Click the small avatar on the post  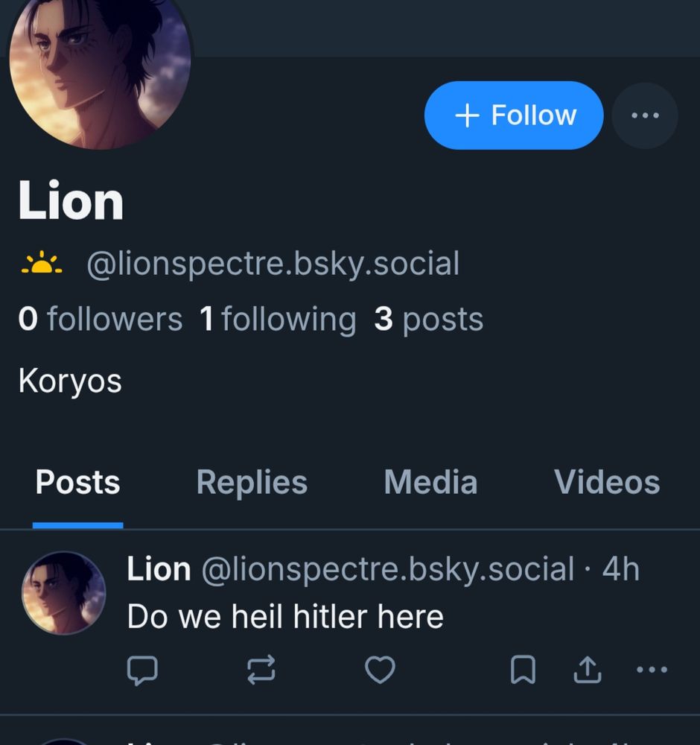(x=63, y=593)
